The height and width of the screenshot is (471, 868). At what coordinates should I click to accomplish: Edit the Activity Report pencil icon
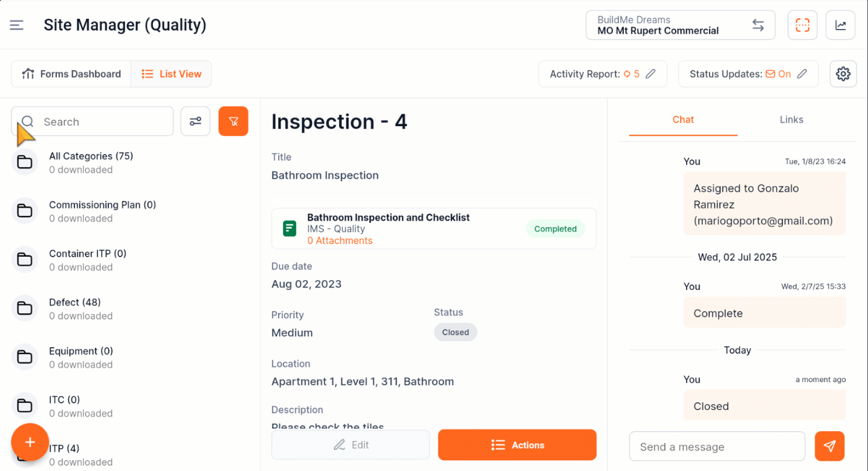[x=651, y=74]
